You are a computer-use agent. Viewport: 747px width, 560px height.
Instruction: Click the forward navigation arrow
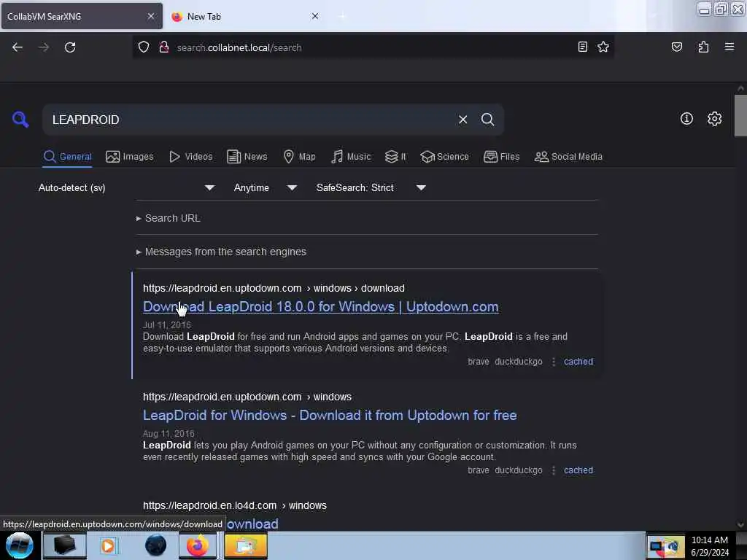[x=43, y=47]
